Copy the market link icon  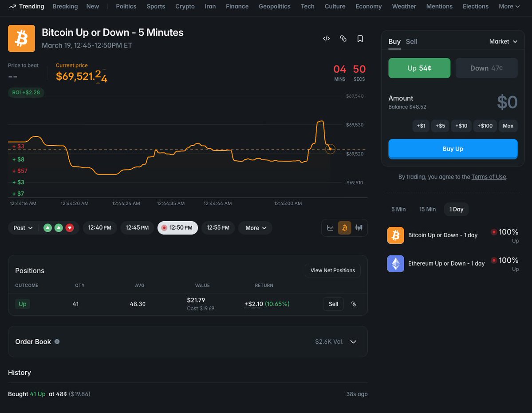pyautogui.click(x=343, y=39)
